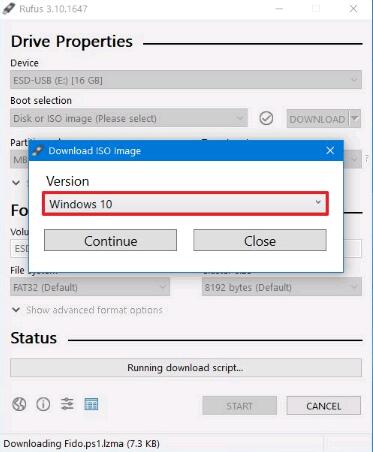The height and width of the screenshot is (452, 373).
Task: Close the Download ISO Image dialog
Action: click(330, 150)
